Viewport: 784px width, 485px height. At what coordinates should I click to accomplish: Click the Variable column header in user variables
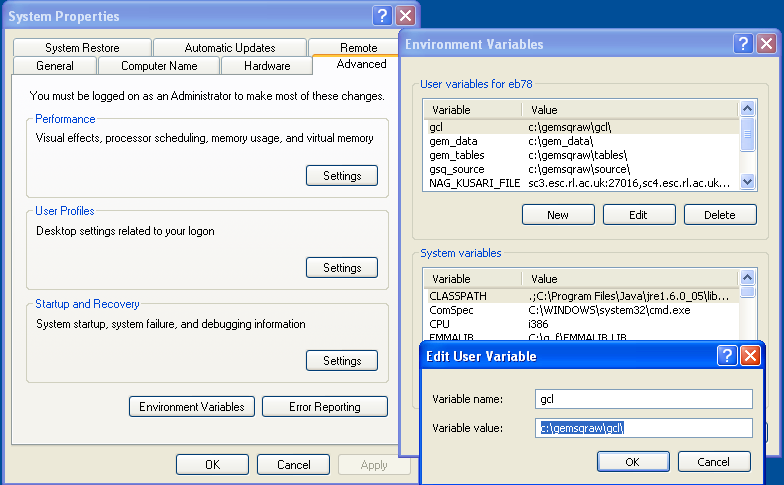coord(473,110)
